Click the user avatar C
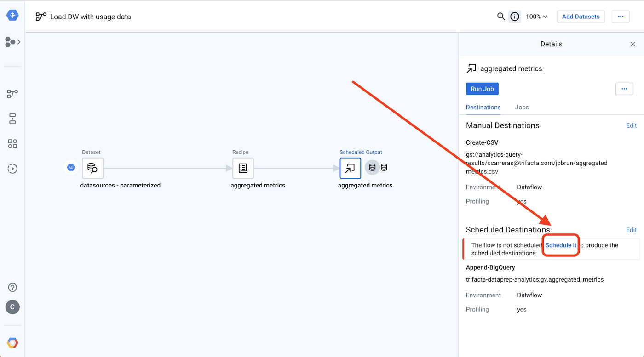This screenshot has height=357, width=644. (x=12, y=307)
